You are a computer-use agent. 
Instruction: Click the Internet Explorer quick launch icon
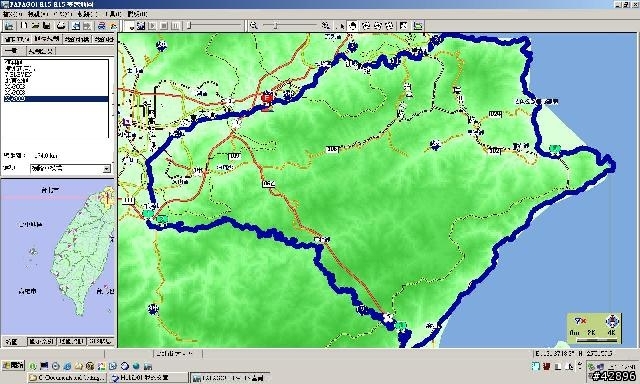pyautogui.click(x=67, y=366)
